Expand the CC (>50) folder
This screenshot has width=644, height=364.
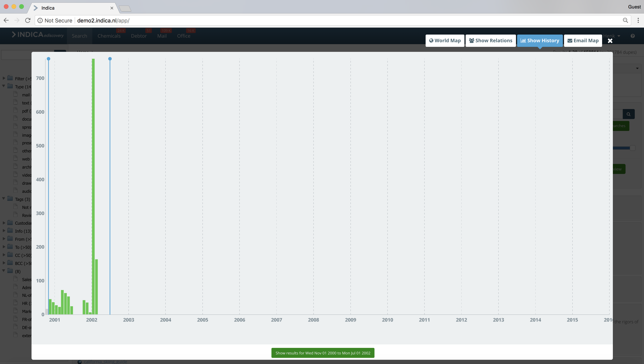pyautogui.click(x=4, y=255)
